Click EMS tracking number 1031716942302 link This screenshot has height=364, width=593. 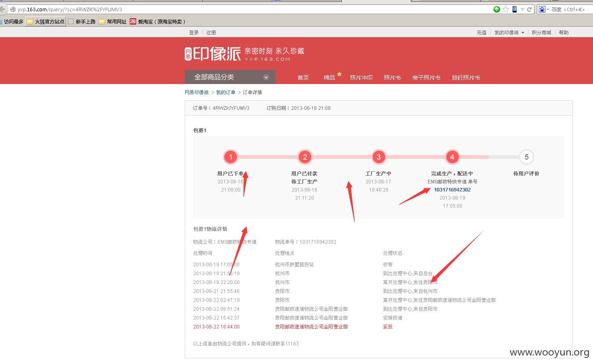point(452,190)
